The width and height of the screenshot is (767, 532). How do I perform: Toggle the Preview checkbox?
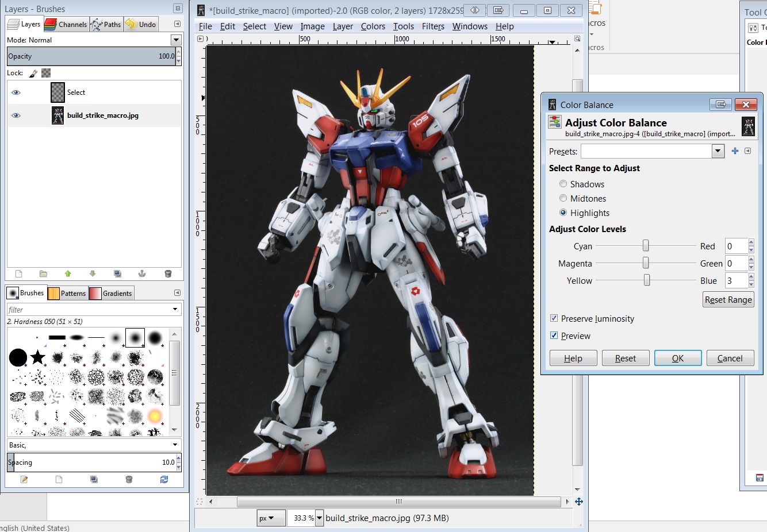(554, 336)
